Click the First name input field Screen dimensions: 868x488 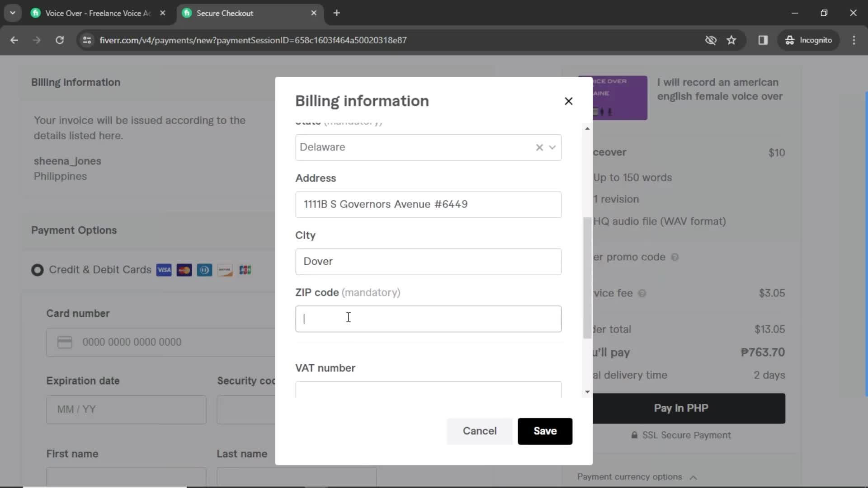pos(126,477)
